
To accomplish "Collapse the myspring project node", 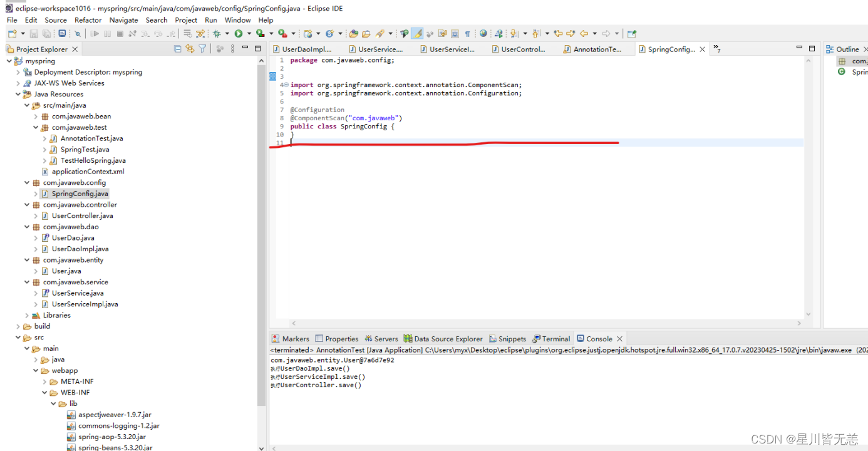I will 9,61.
